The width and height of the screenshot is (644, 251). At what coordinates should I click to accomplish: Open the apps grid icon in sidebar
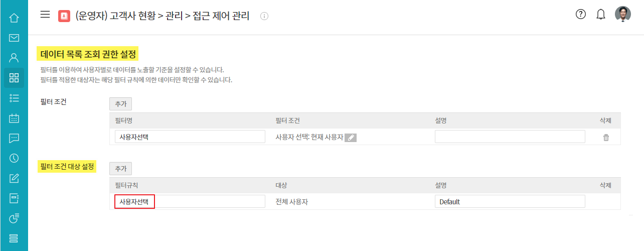(14, 78)
